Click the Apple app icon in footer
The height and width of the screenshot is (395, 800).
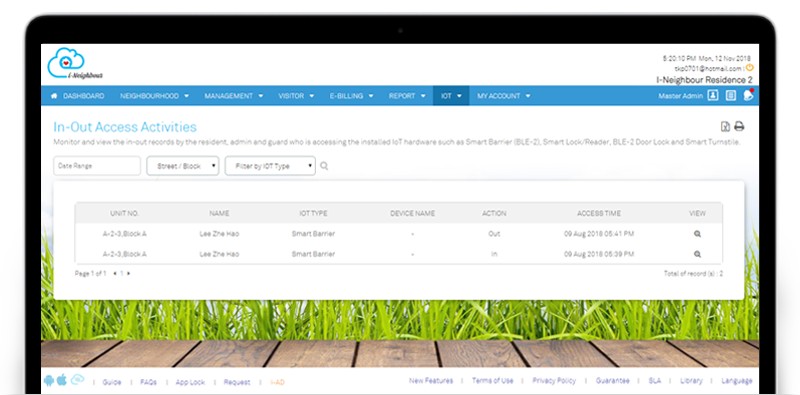point(62,380)
